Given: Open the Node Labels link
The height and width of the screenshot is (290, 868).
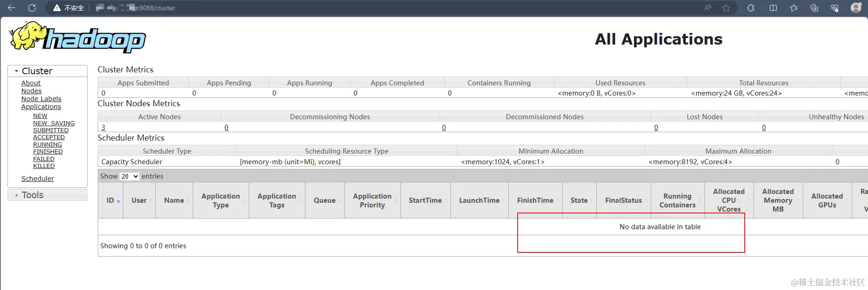Looking at the screenshot, I should (x=41, y=99).
